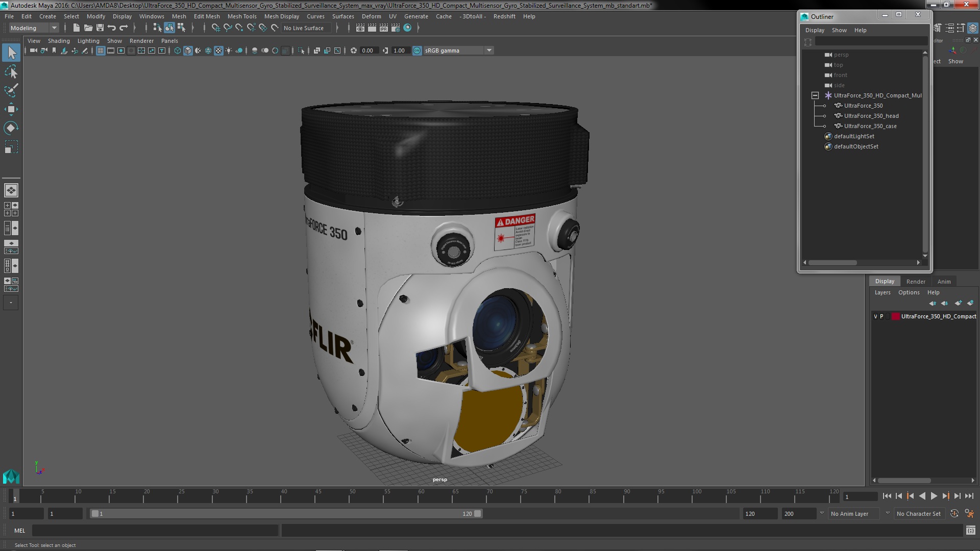The width and height of the screenshot is (980, 551).
Task: Open the Mesh Tools menu
Action: pyautogui.click(x=242, y=16)
